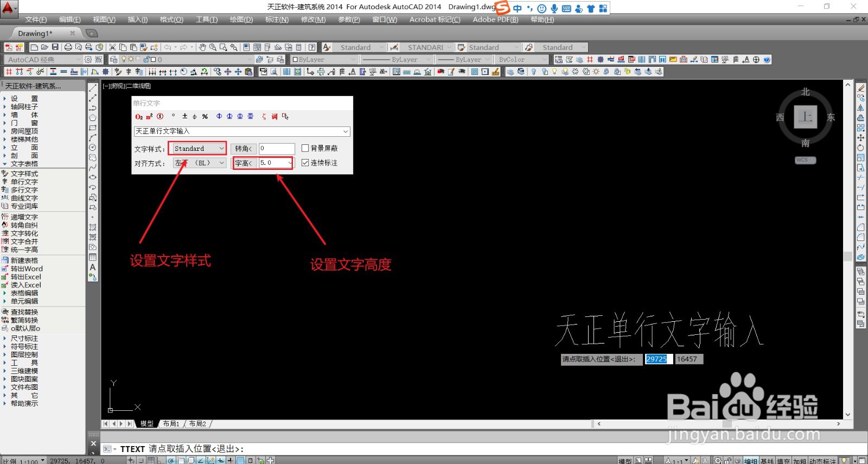Select the Circle draw tool
868x464 pixels.
[x=93, y=148]
